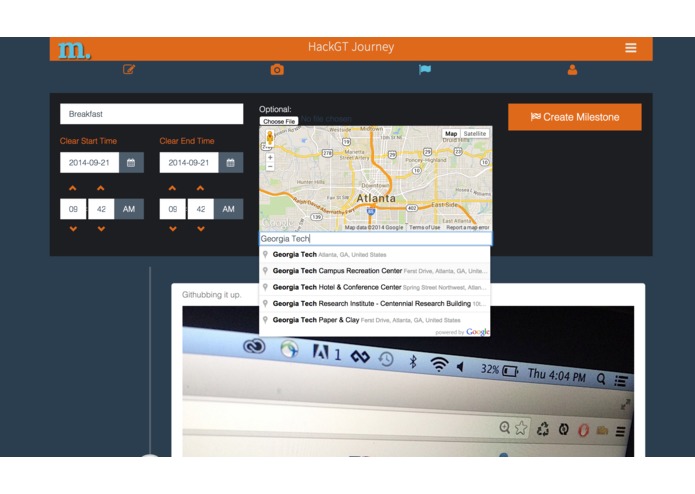695x494 pixels.
Task: Toggle end time AM/PM button
Action: (x=228, y=209)
